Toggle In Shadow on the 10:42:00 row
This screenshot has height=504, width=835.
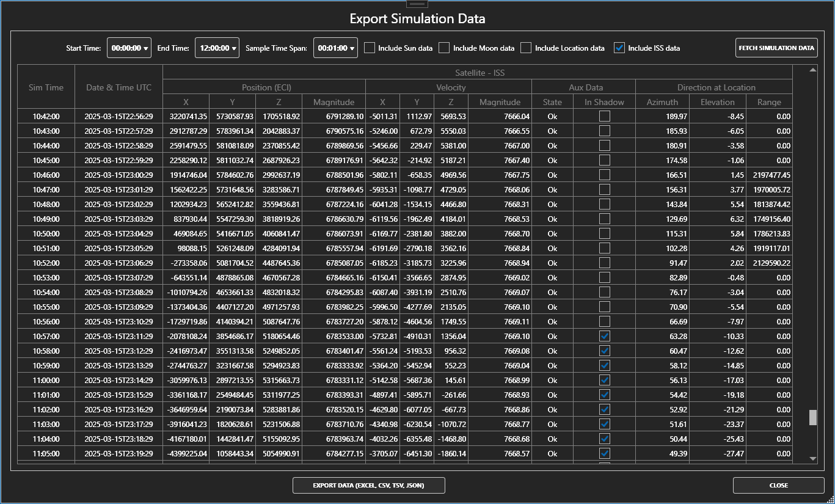click(x=604, y=115)
